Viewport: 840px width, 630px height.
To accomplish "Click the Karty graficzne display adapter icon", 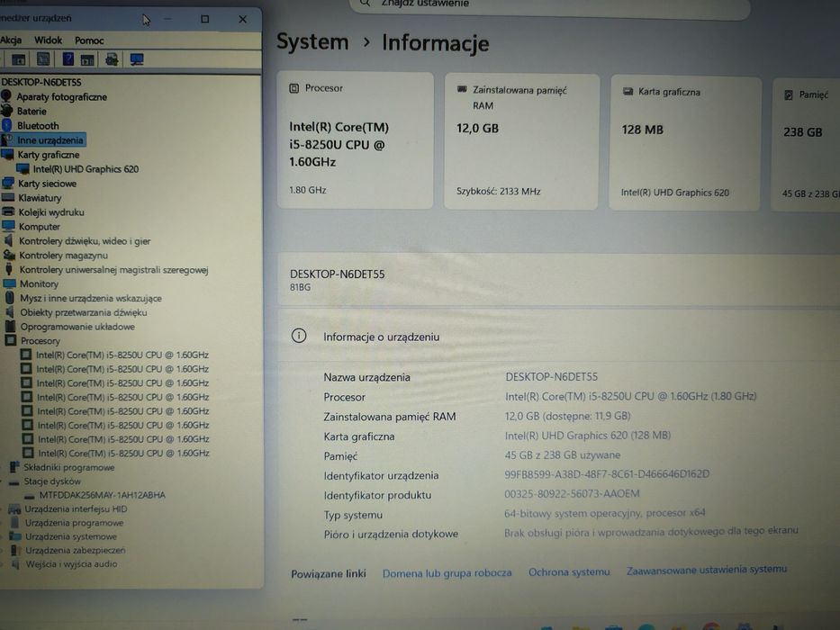I will tap(7, 155).
